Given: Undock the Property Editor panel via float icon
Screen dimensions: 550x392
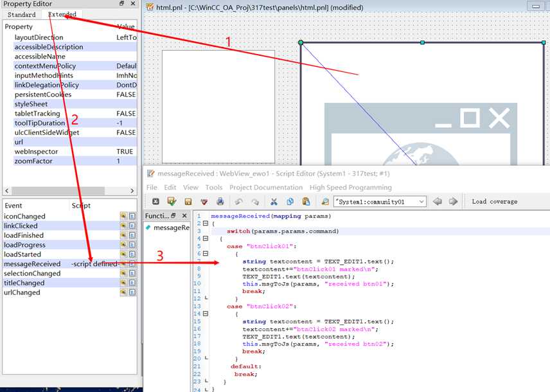Looking at the screenshot, I should [121, 3].
